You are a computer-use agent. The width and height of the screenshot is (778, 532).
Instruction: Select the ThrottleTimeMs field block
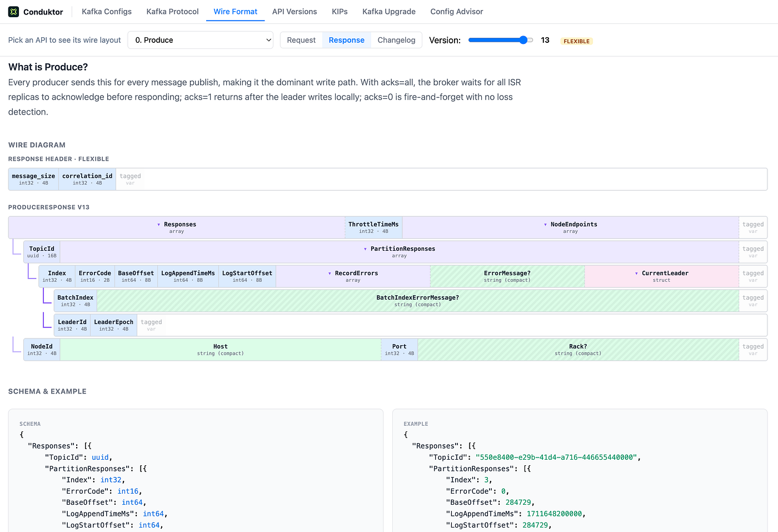(x=373, y=227)
